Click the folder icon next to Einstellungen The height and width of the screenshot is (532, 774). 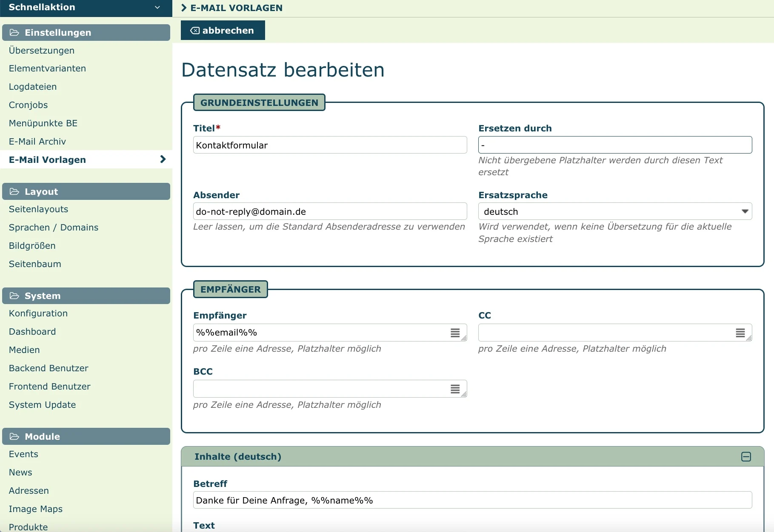point(14,33)
